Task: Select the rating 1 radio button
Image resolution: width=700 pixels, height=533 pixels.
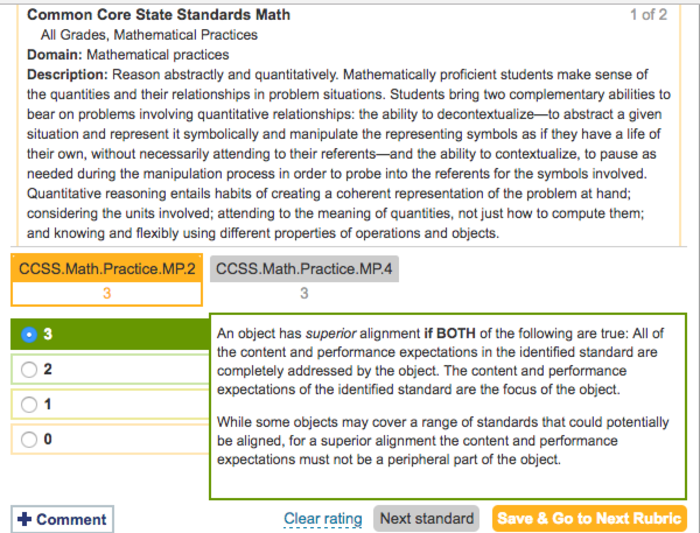Action: click(29, 405)
